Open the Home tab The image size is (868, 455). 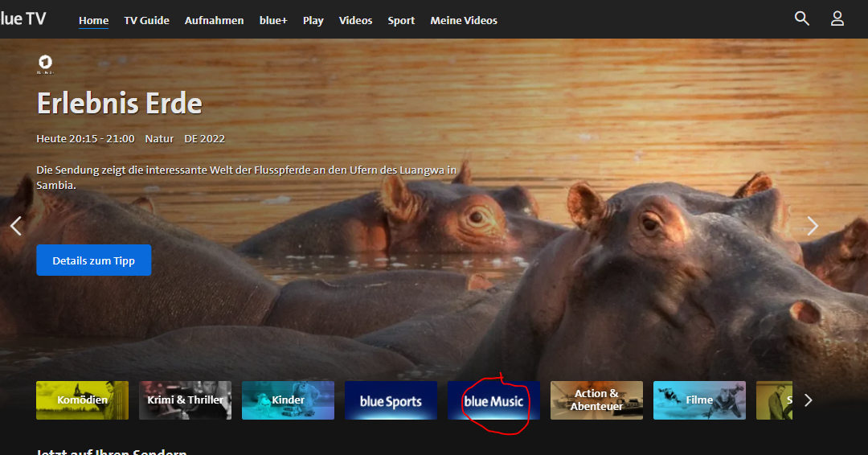pyautogui.click(x=93, y=21)
